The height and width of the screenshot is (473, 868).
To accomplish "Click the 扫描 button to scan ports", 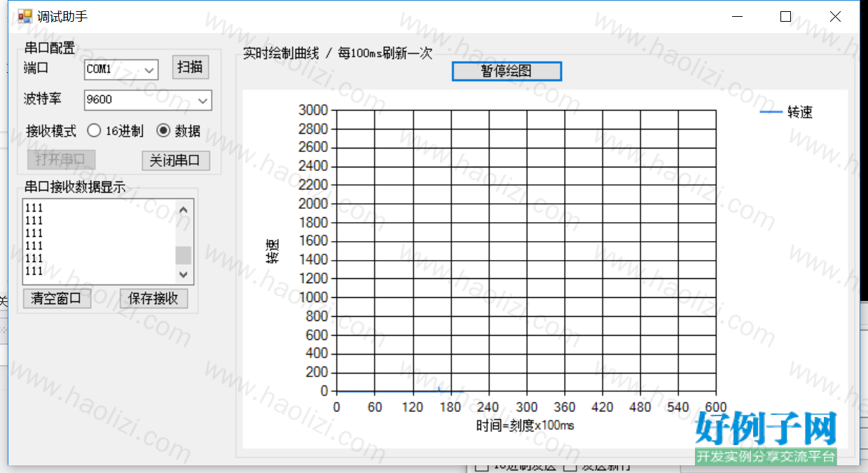I will pyautogui.click(x=191, y=67).
